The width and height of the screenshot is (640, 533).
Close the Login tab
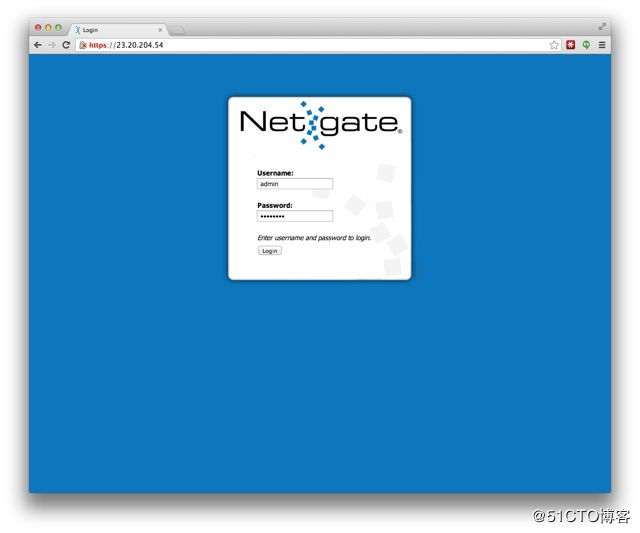pyautogui.click(x=160, y=30)
